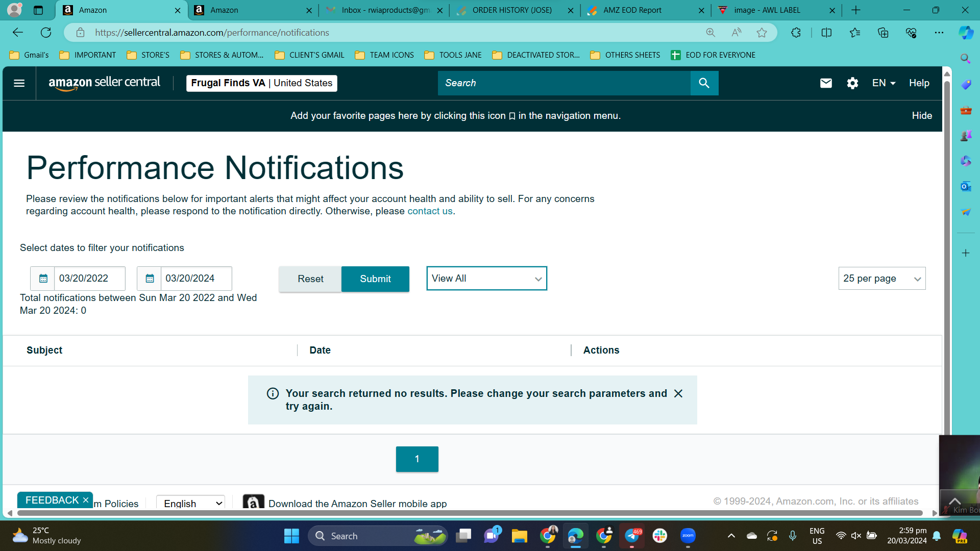
Task: Click the browser back arrow
Action: click(18, 33)
